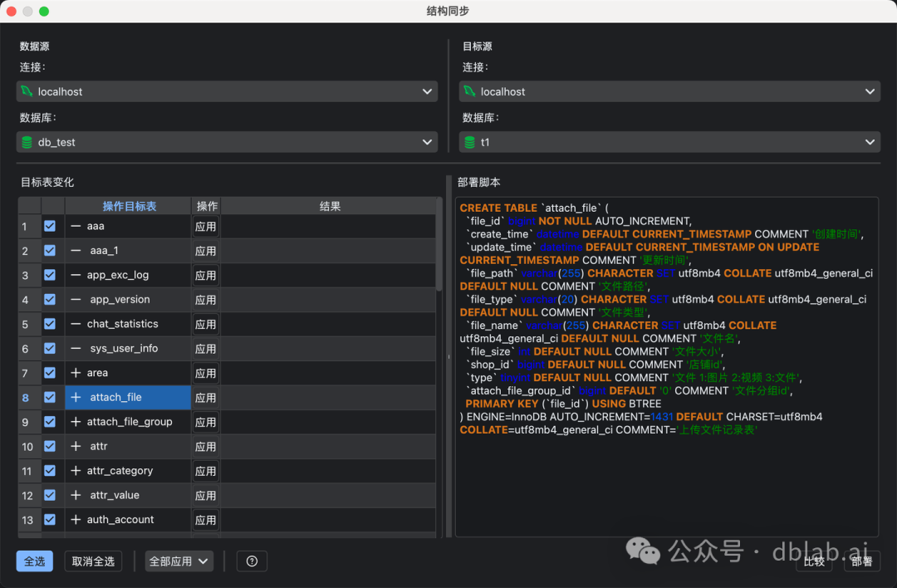Click the minus icon beside app_exc_log
897x588 pixels.
point(76,275)
